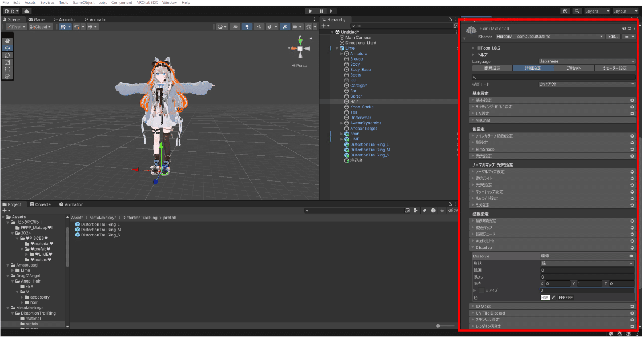
Task: Open the Layout dropdown
Action: (625, 11)
